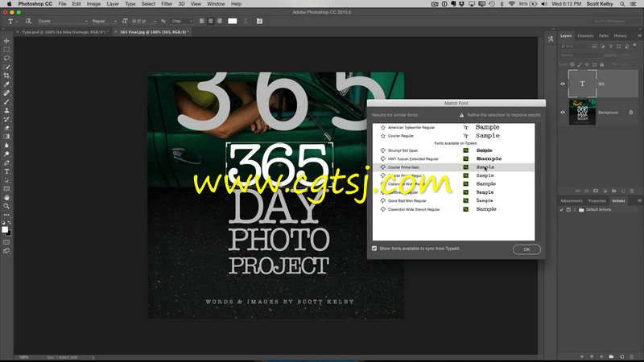Sync Clarendon Wide Stencil Regular cloud icon
The image size is (644, 362).
pyautogui.click(x=383, y=209)
